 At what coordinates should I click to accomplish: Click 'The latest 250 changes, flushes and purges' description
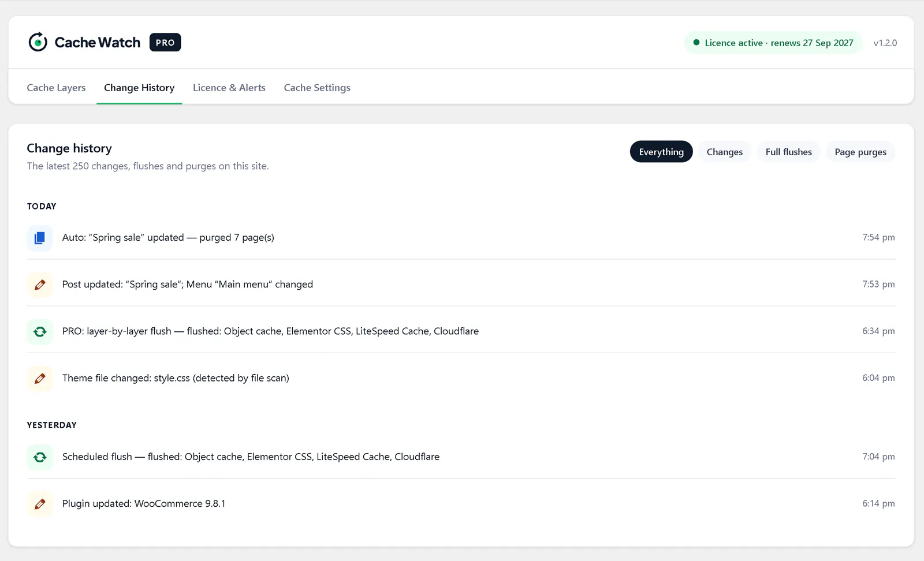tap(148, 166)
